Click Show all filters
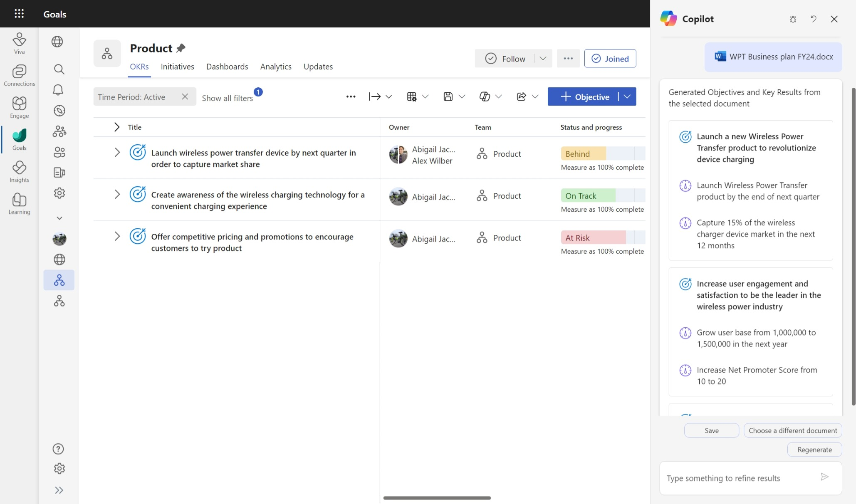 227,98
